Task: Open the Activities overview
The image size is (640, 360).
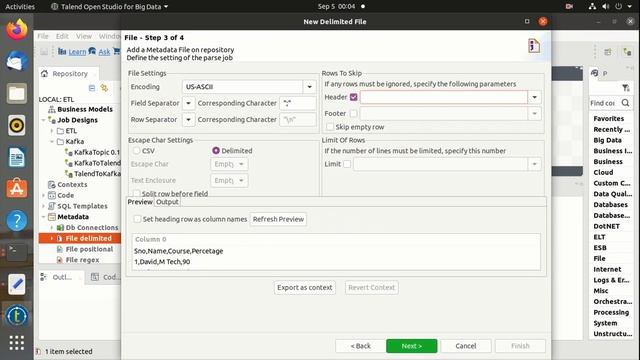Action: coord(20,7)
